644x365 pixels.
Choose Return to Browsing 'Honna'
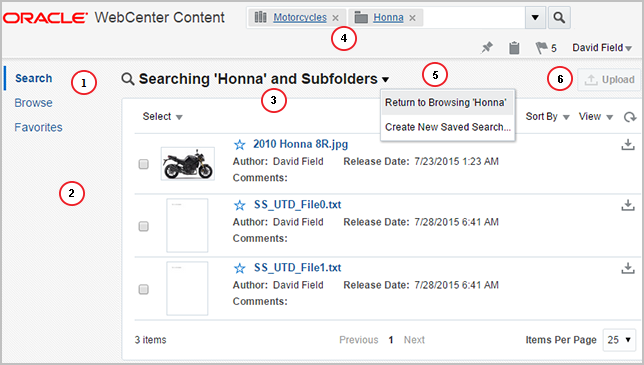[x=446, y=103]
